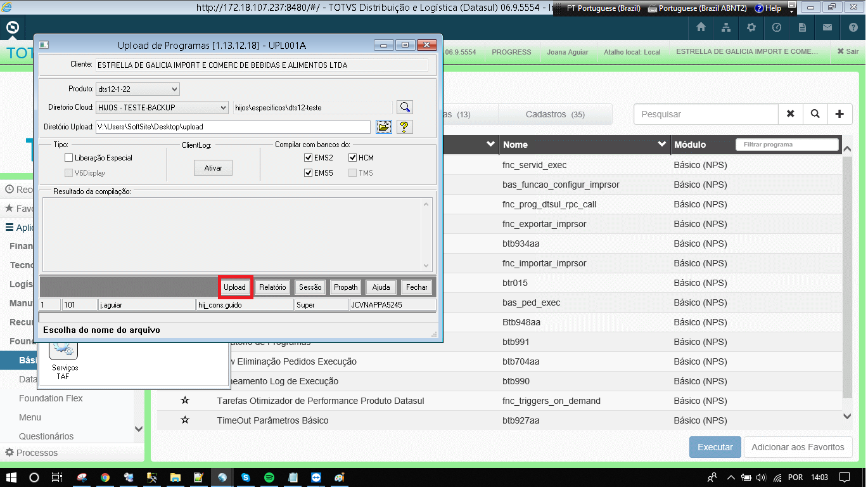Enable the Liberação Especial checkbox

click(69, 158)
